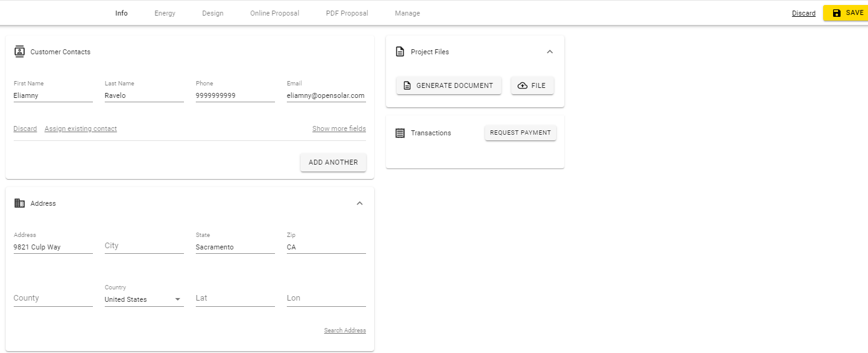Click the First Name field with Eliamny
Screen dimensions: 868x353
coord(53,96)
